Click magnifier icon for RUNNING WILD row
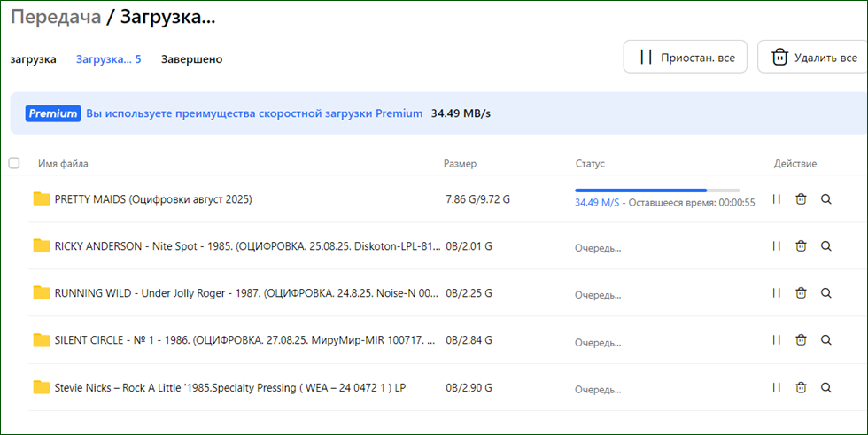The height and width of the screenshot is (435, 868). (x=825, y=292)
